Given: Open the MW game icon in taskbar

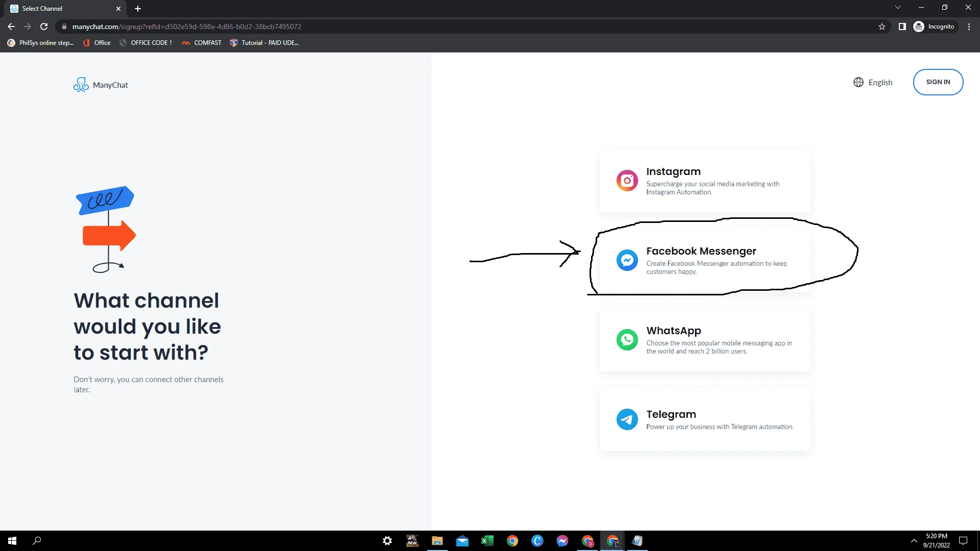Looking at the screenshot, I should pyautogui.click(x=412, y=541).
